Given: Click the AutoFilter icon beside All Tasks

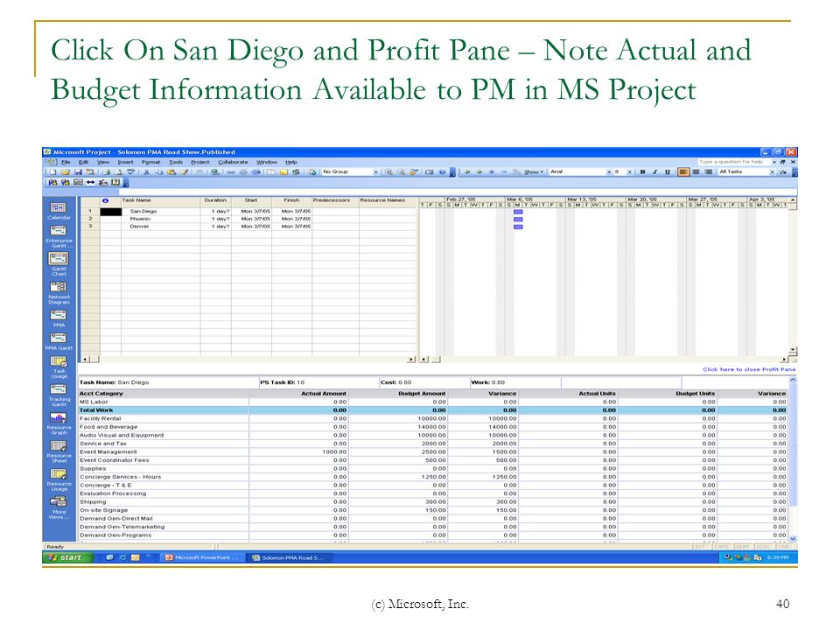Looking at the screenshot, I should click(x=782, y=172).
